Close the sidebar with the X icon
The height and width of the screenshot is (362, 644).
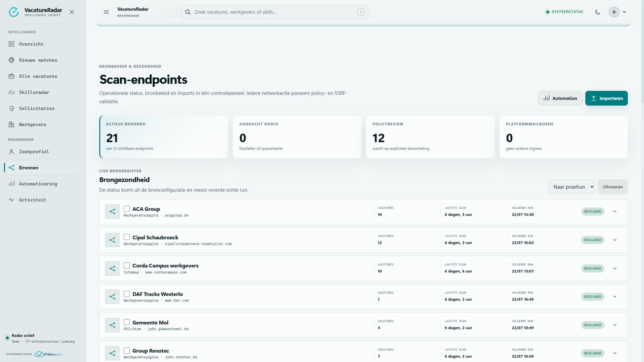(72, 12)
